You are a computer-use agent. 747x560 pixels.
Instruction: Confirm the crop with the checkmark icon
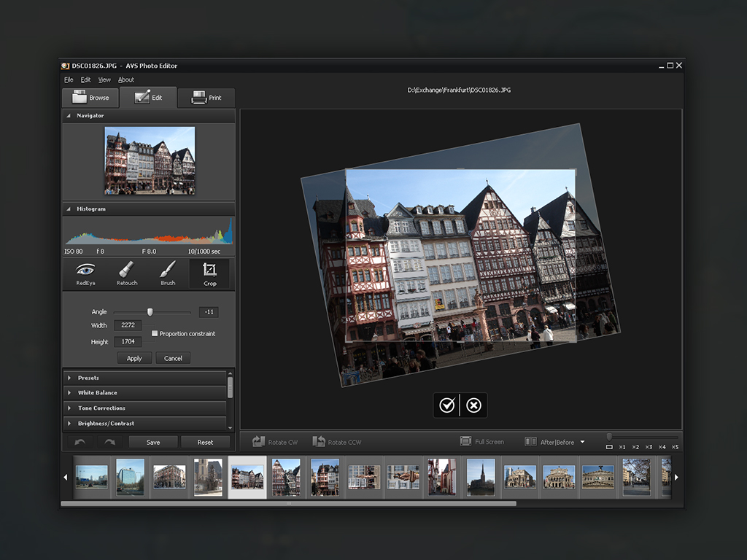point(447,405)
